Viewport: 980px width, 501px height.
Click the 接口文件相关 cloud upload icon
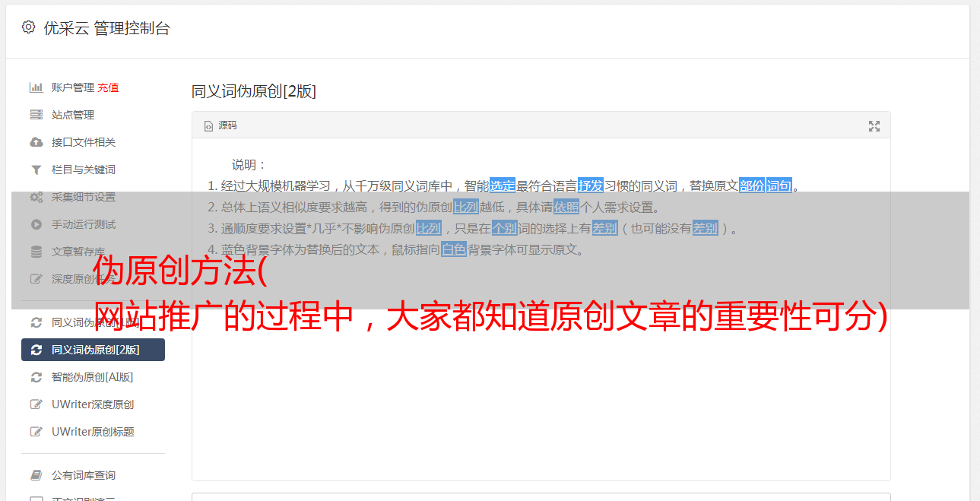[36, 142]
